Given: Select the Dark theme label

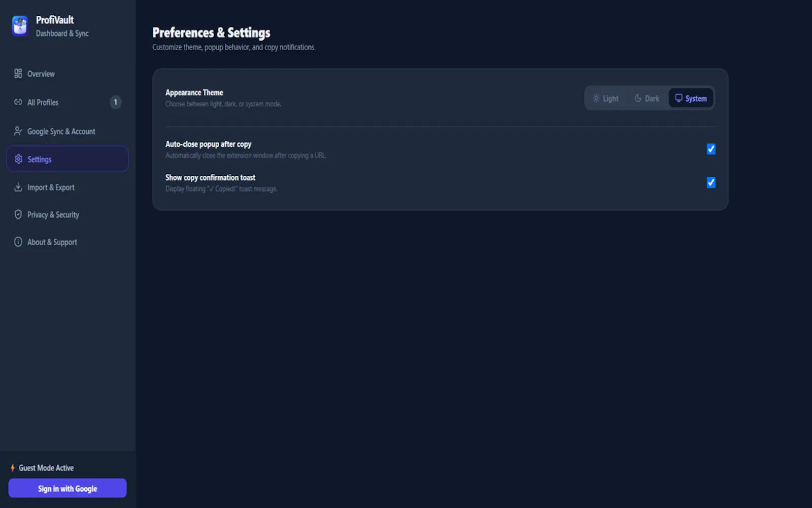Looking at the screenshot, I should point(652,99).
